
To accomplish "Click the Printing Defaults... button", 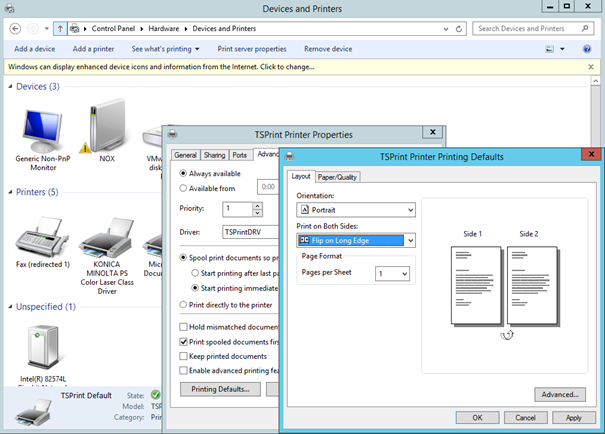I will (219, 389).
